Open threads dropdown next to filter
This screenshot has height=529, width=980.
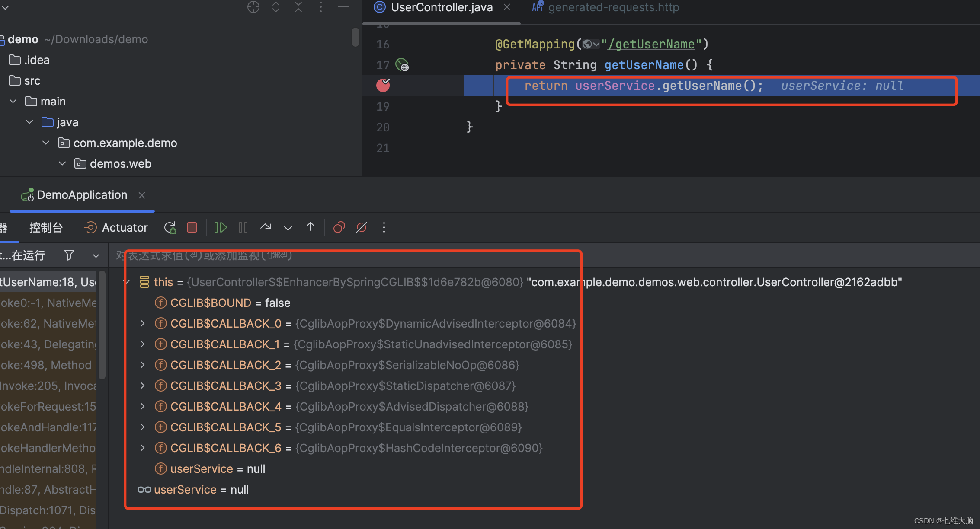click(96, 255)
